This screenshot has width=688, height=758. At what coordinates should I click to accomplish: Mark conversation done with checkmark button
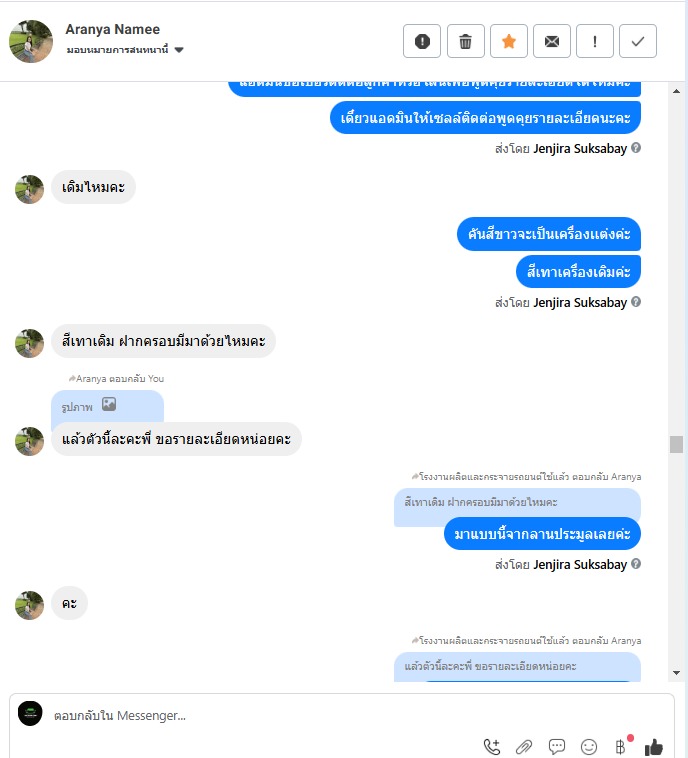[637, 41]
